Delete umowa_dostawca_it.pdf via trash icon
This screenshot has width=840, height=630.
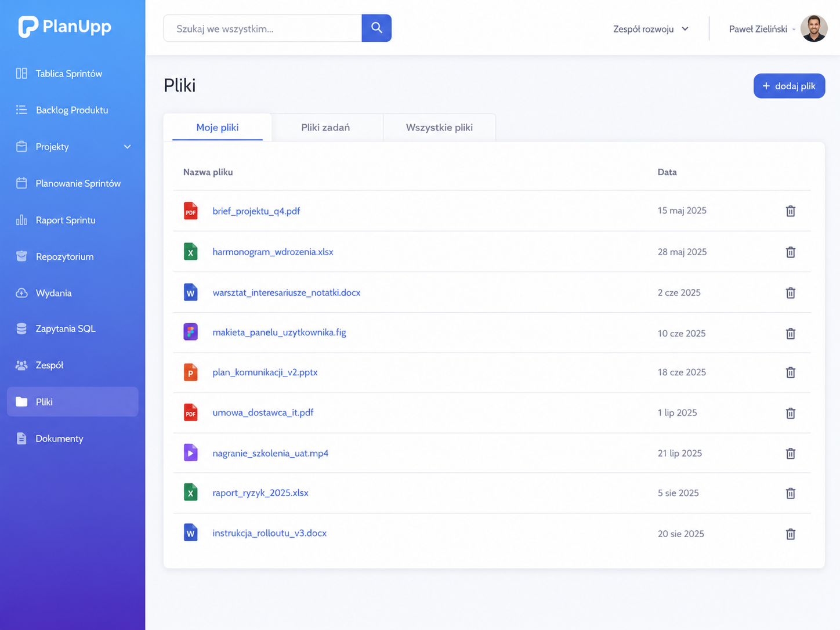click(790, 413)
